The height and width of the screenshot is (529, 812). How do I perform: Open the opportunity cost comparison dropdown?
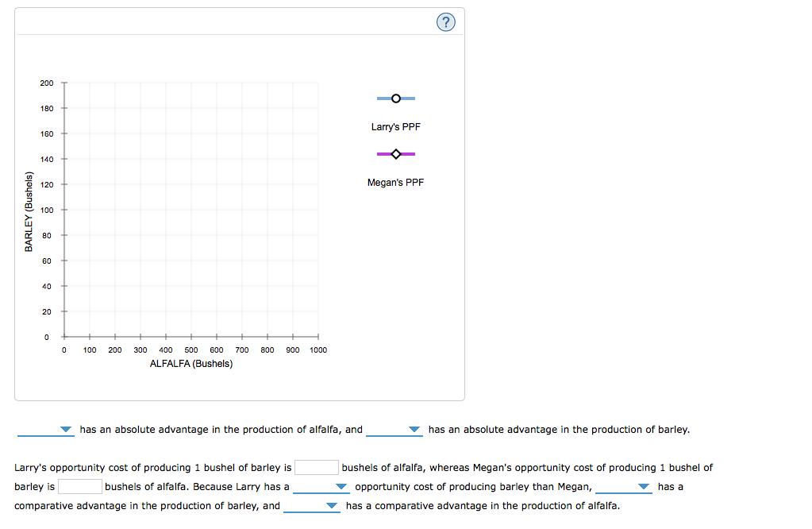click(x=321, y=487)
